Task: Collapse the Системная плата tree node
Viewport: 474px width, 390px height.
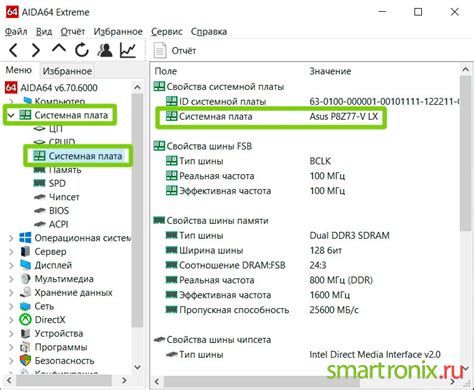Action: (x=11, y=115)
